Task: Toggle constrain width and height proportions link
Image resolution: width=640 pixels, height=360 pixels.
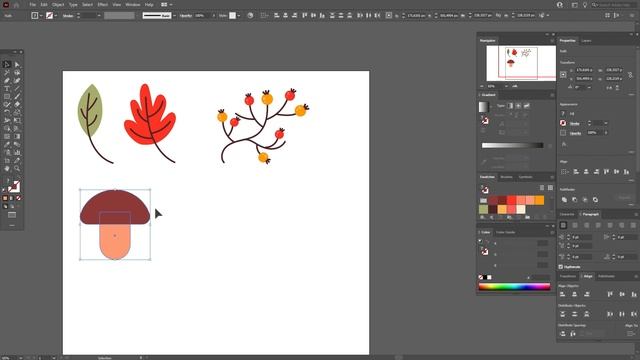Action: [630, 75]
